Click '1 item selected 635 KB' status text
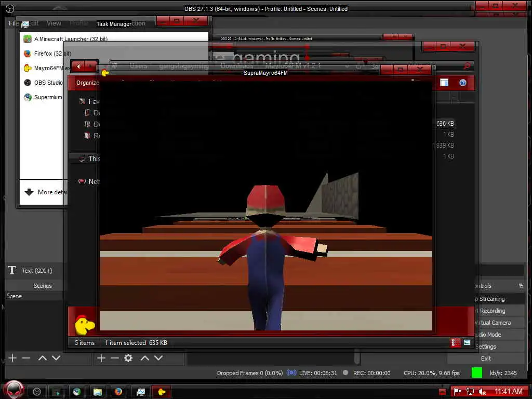 pos(136,343)
